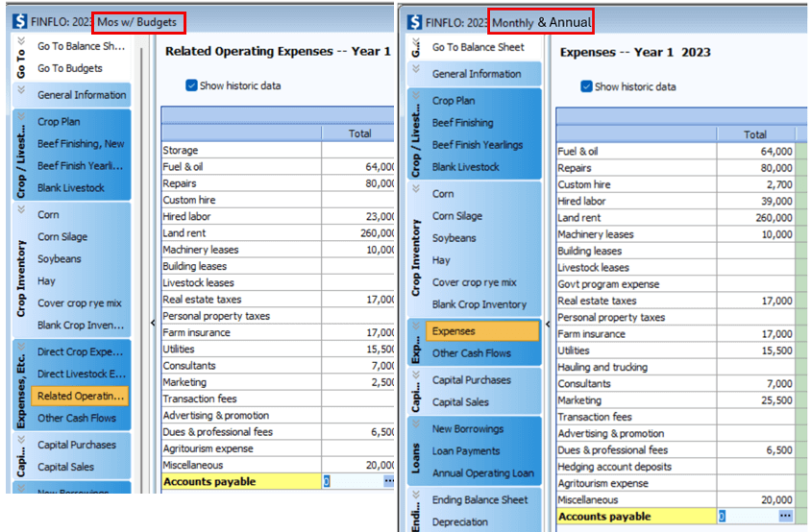This screenshot has height=532, width=811.
Task: Open Go To Balance Sheet in right window
Action: (478, 47)
